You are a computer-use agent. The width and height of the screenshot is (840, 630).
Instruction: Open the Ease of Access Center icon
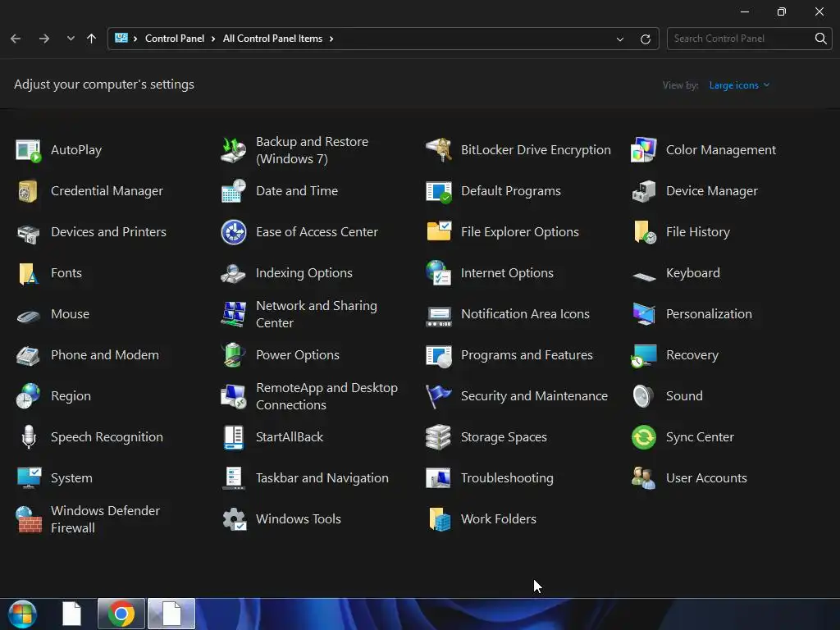[234, 232]
